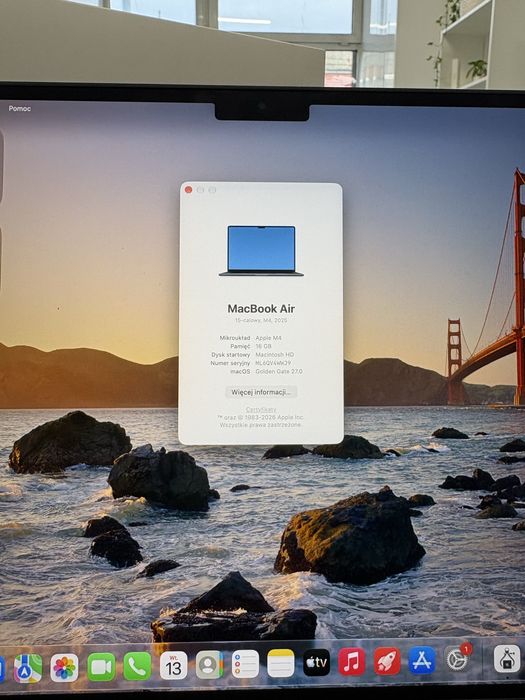Open the Music app in the Dock
This screenshot has height=700, width=525.
click(x=352, y=662)
